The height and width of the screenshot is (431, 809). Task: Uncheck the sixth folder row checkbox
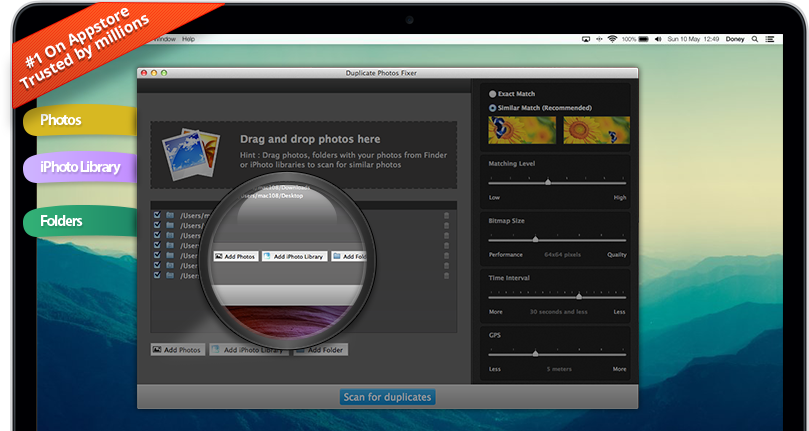coord(157,265)
